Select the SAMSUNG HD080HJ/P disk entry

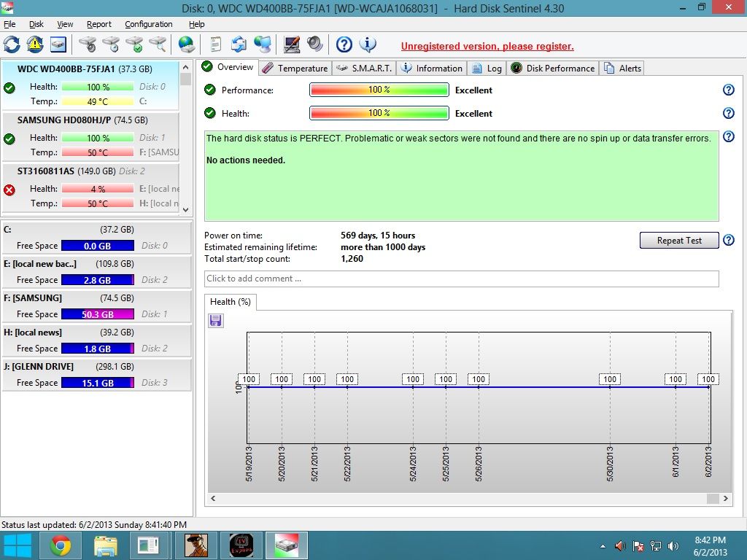90,136
